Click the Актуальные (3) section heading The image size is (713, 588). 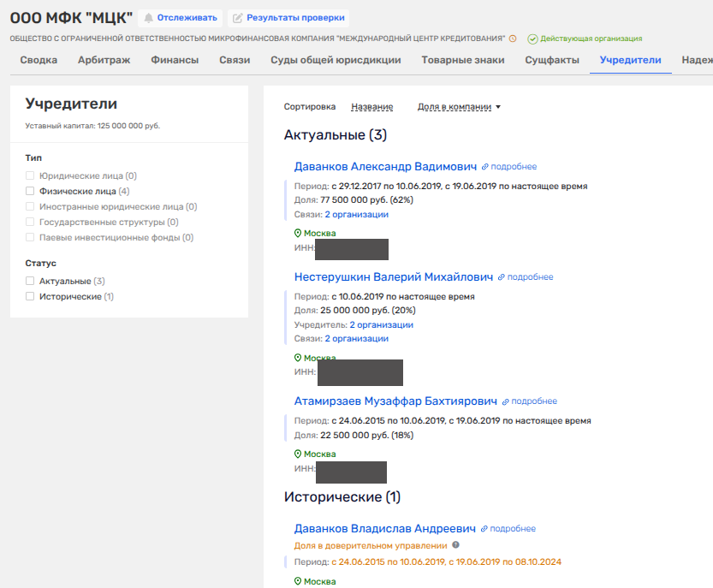pyautogui.click(x=336, y=135)
